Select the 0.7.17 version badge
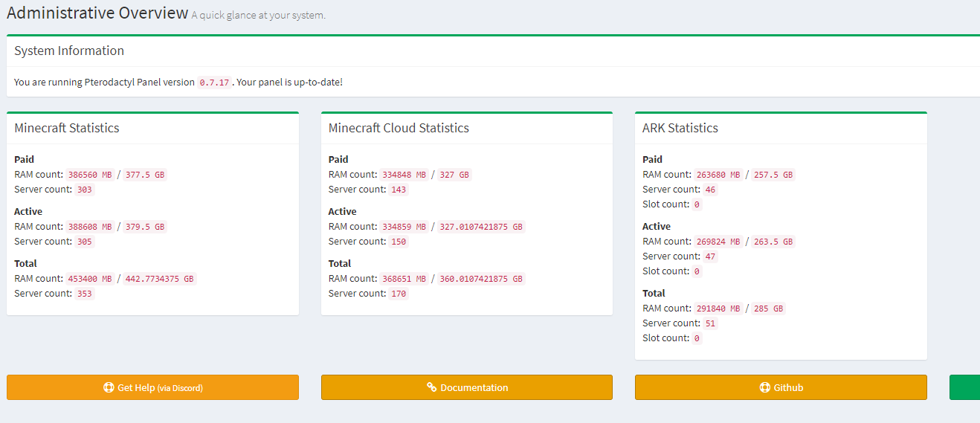 (214, 83)
